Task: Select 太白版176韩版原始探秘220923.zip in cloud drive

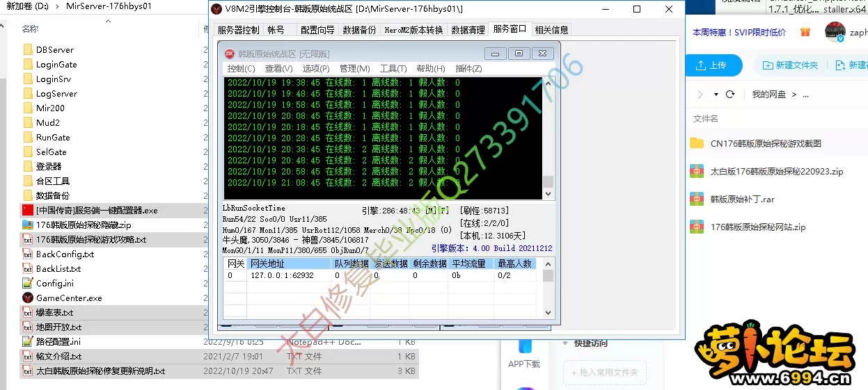Action: click(x=776, y=171)
